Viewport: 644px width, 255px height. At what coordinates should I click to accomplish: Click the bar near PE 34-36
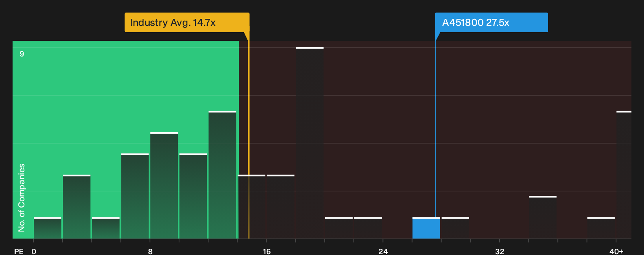pyautogui.click(x=543, y=217)
